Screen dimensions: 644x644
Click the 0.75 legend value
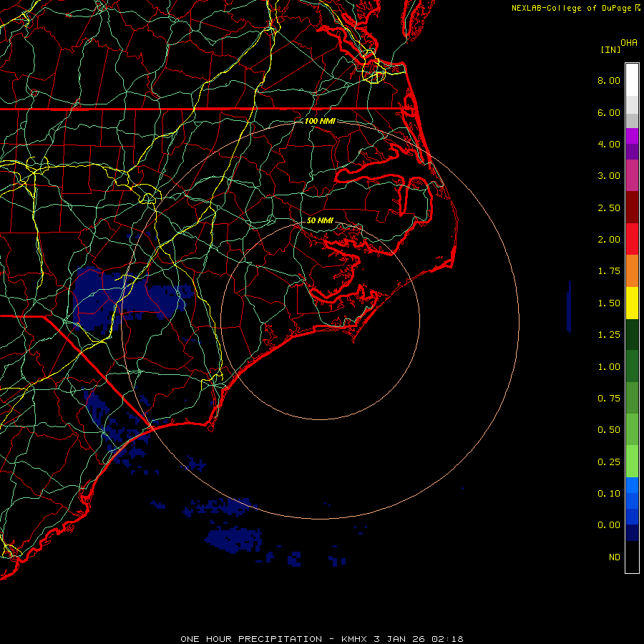coord(609,399)
